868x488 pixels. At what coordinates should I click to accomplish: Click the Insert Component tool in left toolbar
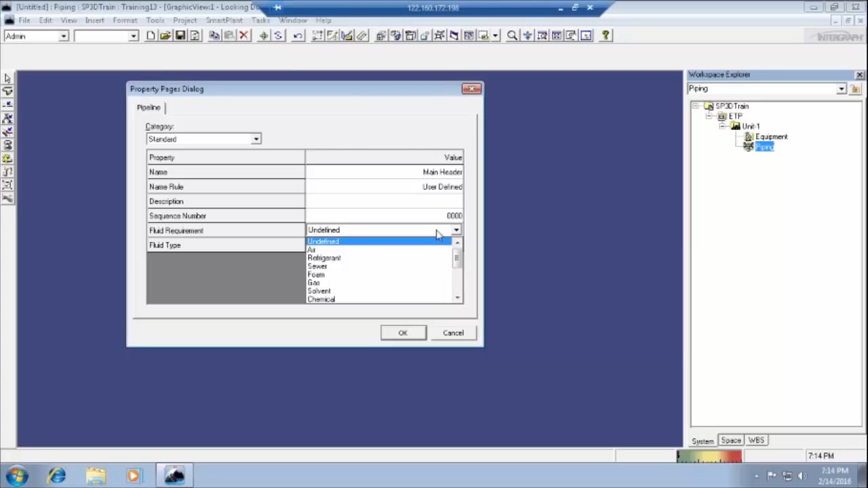point(7,118)
